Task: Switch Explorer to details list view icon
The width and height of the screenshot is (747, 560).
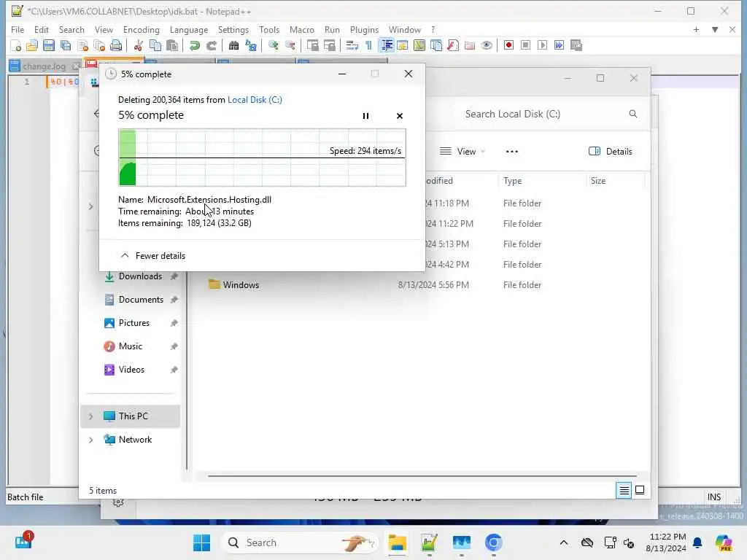Action: point(624,490)
